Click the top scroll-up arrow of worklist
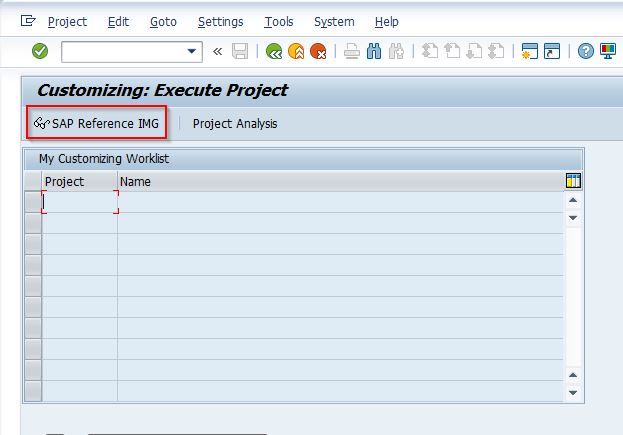Screen dimensions: 623x435 tap(573, 200)
